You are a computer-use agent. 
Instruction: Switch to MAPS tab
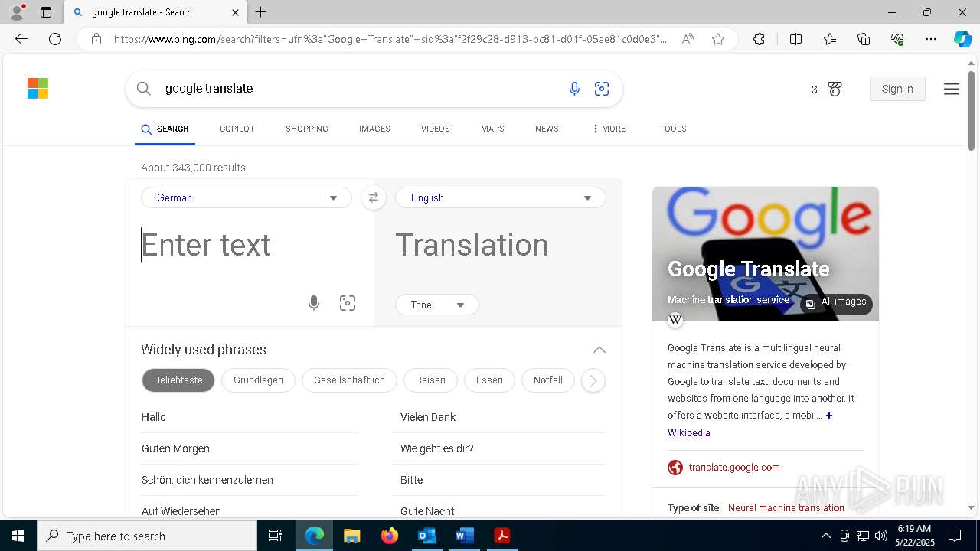point(492,129)
